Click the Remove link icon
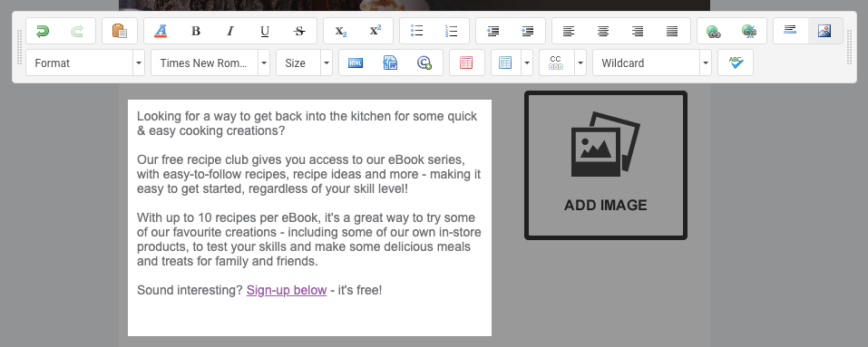This screenshot has height=347, width=868. 749,31
